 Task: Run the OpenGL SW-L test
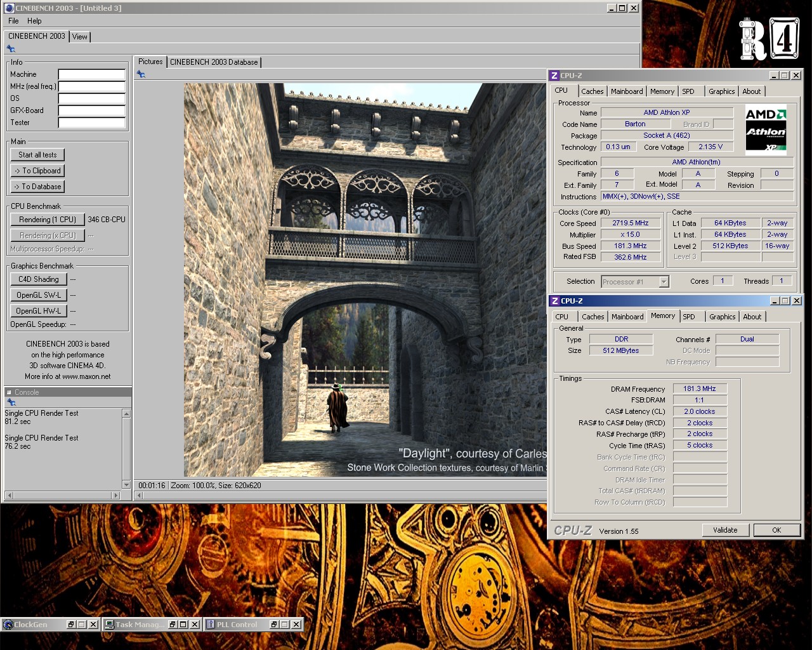tap(38, 295)
